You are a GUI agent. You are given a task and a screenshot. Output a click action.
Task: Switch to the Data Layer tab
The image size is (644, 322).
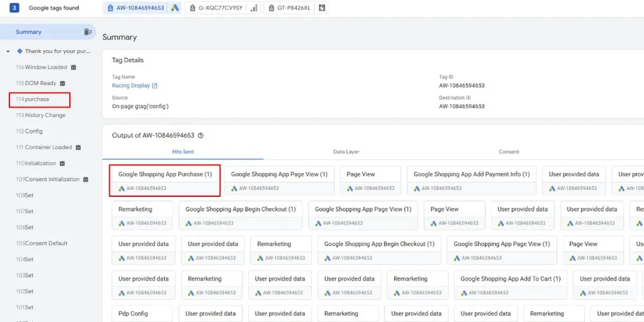(346, 152)
